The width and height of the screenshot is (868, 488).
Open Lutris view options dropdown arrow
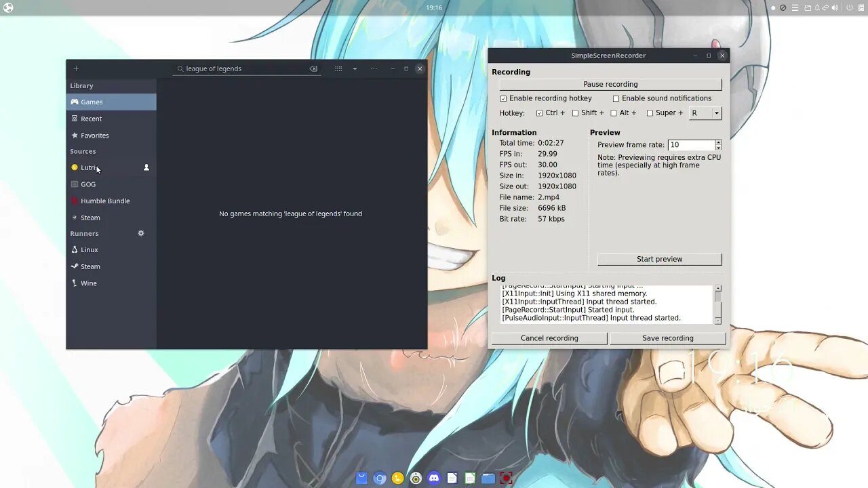click(x=355, y=68)
